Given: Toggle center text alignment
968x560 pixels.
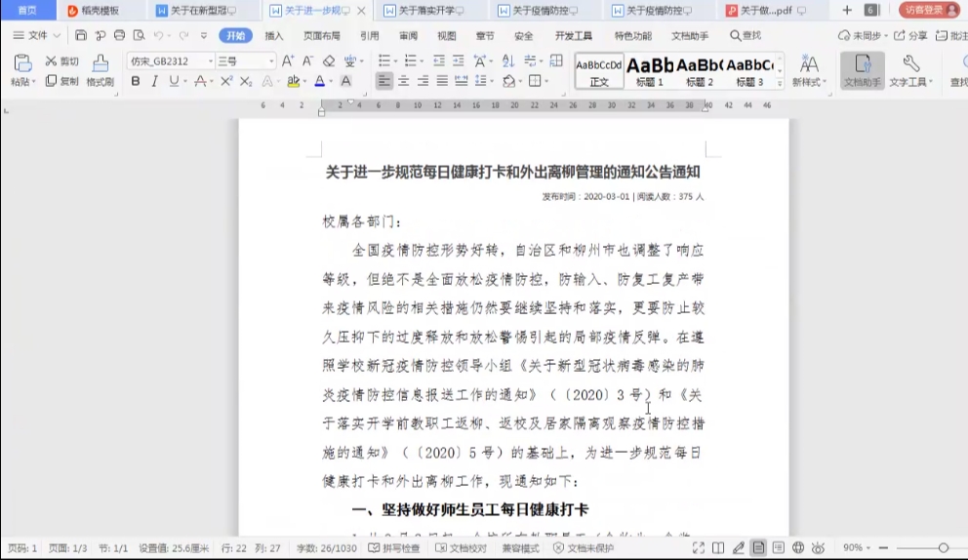Looking at the screenshot, I should 404,81.
